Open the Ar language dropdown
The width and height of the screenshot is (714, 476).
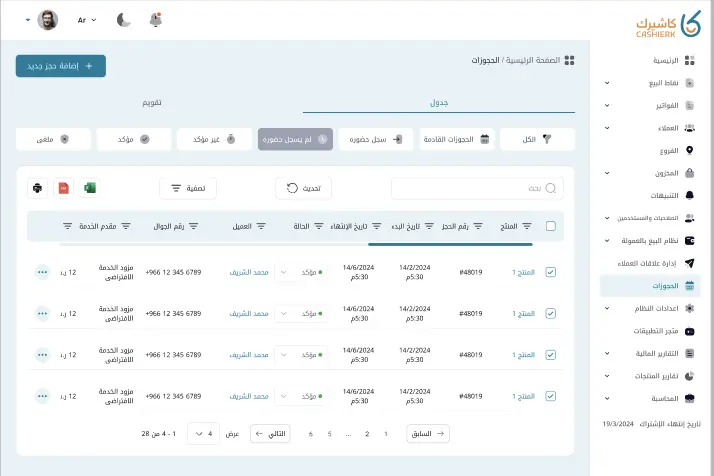[87, 20]
